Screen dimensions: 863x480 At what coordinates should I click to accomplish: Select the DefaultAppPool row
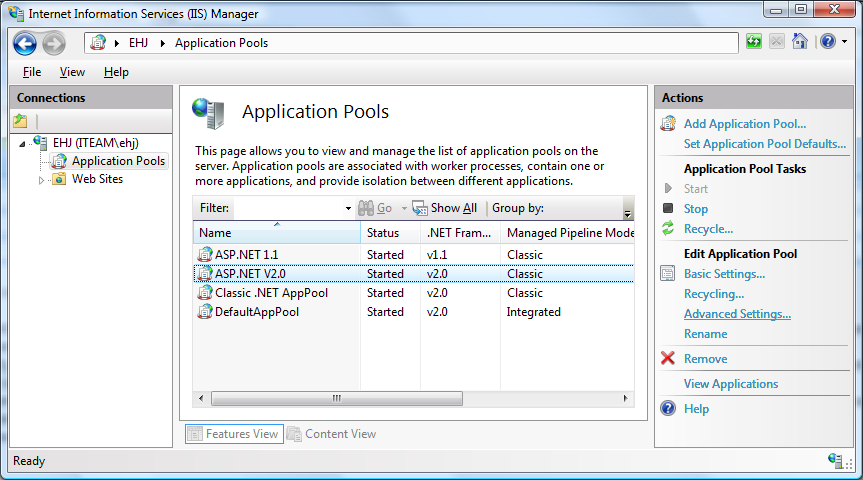(x=257, y=312)
